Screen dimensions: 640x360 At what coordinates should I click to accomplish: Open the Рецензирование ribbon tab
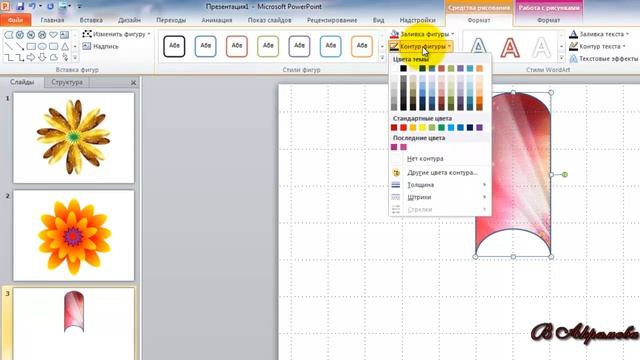click(x=332, y=20)
